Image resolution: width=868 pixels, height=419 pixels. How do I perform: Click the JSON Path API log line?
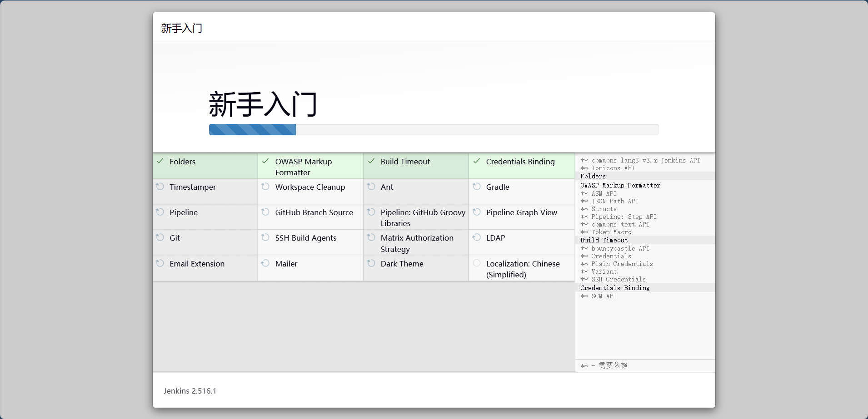click(x=609, y=201)
